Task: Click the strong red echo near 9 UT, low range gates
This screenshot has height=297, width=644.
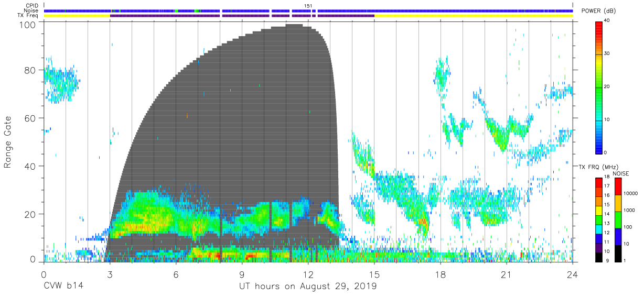Action: click(x=249, y=256)
